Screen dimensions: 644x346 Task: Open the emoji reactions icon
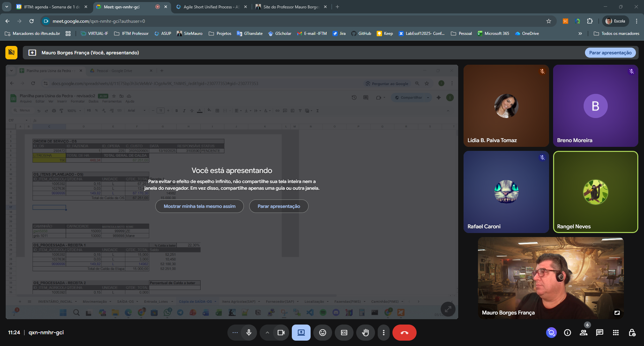click(322, 333)
